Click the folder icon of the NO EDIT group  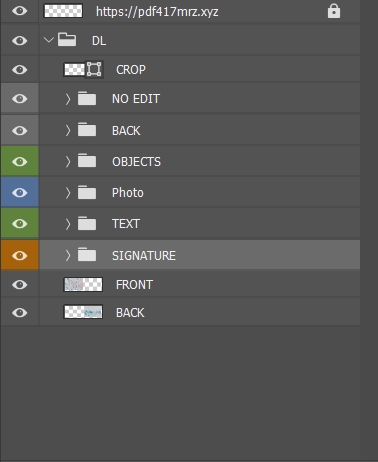[x=87, y=99]
